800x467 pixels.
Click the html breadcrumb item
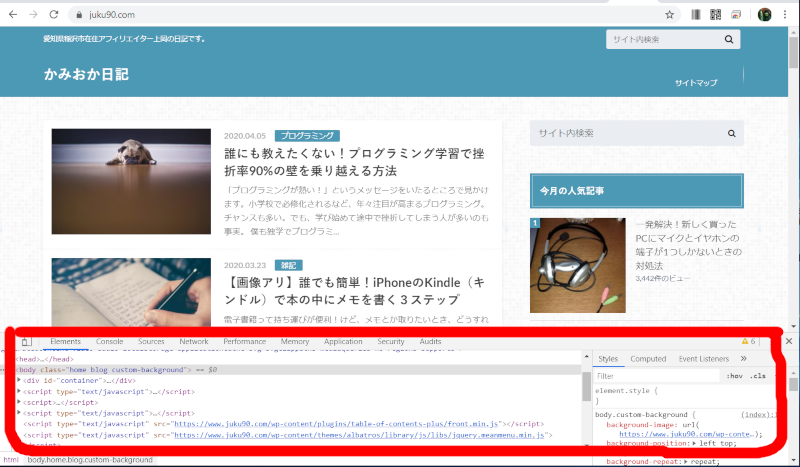(11, 460)
